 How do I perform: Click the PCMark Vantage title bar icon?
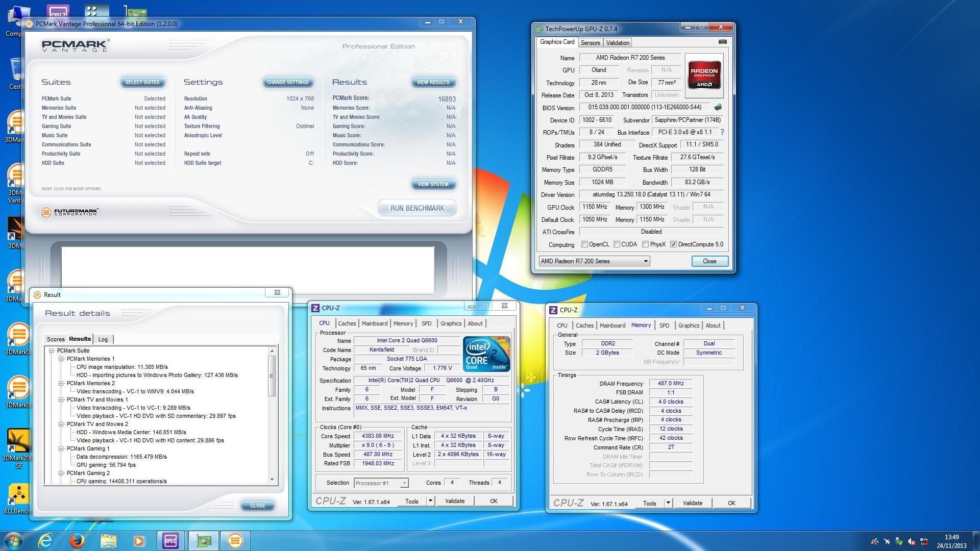point(30,24)
